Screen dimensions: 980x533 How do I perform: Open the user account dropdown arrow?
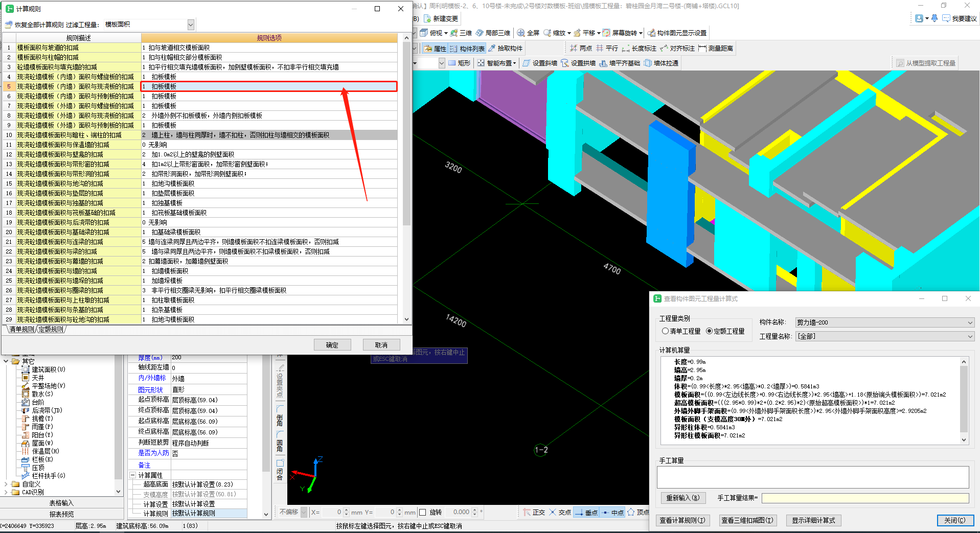927,18
